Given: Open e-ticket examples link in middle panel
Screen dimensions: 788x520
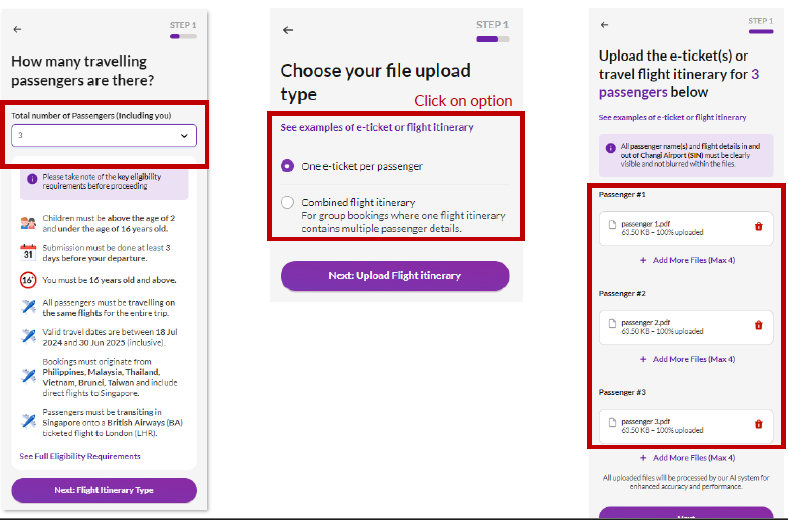Looking at the screenshot, I should (x=377, y=127).
